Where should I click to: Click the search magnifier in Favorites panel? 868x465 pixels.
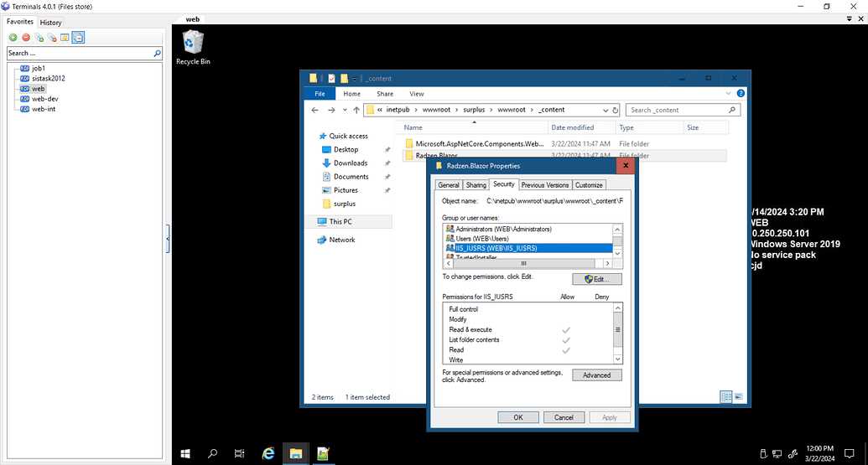[157, 54]
